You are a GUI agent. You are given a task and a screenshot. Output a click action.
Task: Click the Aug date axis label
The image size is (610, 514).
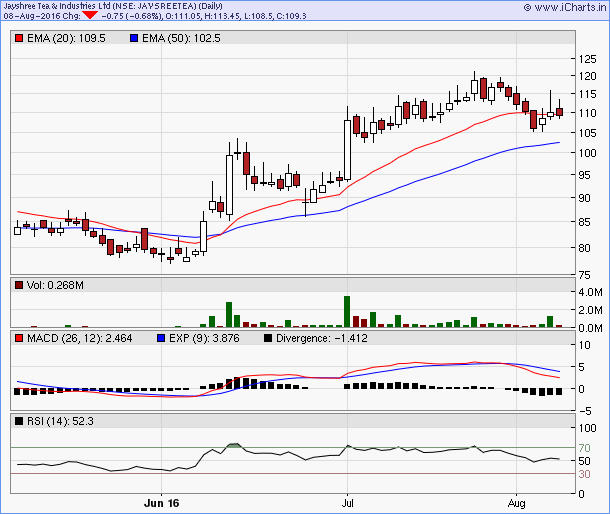pyautogui.click(x=516, y=503)
